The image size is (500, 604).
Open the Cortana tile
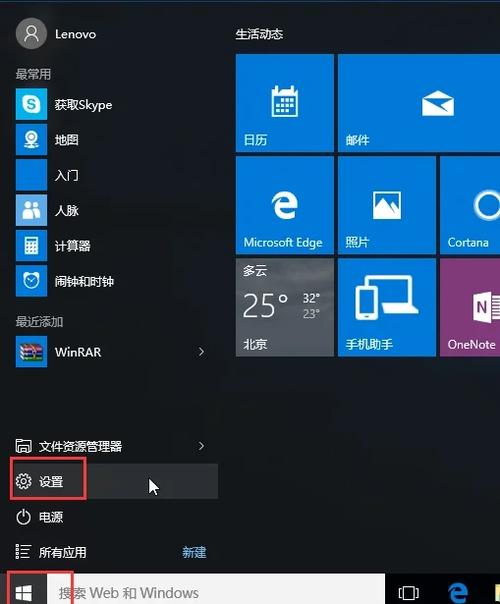click(470, 205)
